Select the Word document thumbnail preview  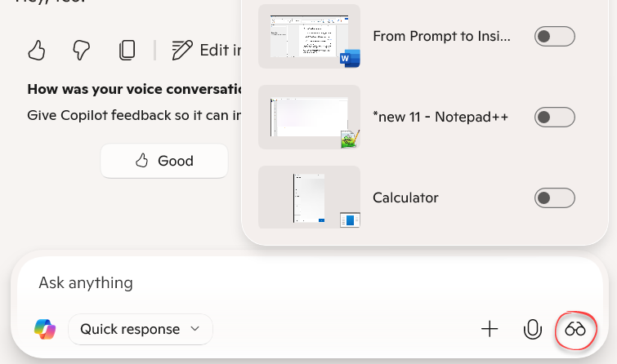click(309, 36)
